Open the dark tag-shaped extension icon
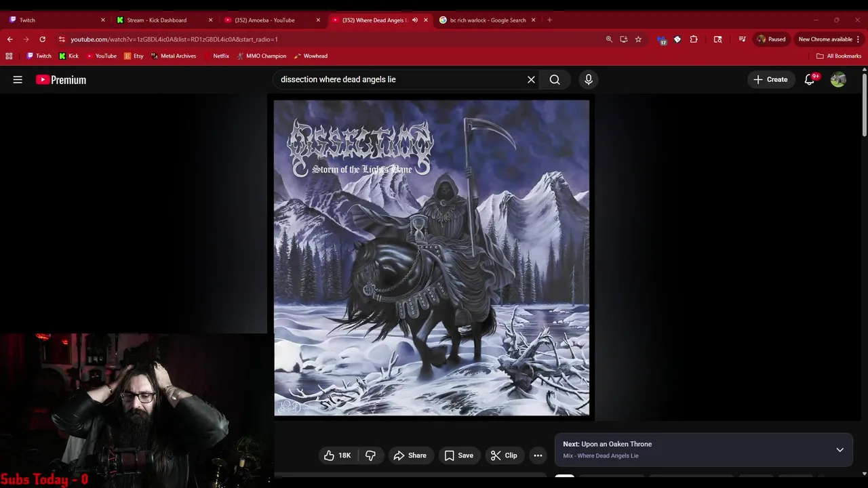Screen dimensions: 868x488 (x=677, y=39)
